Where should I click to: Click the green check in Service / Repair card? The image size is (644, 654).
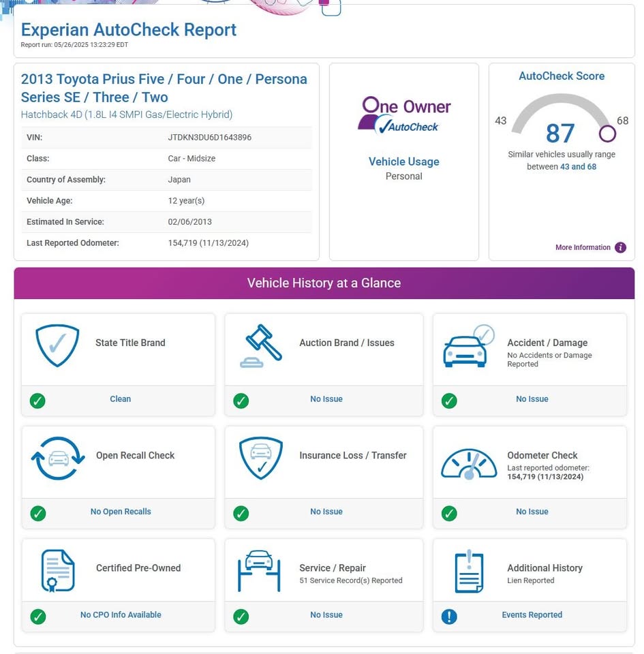[241, 616]
